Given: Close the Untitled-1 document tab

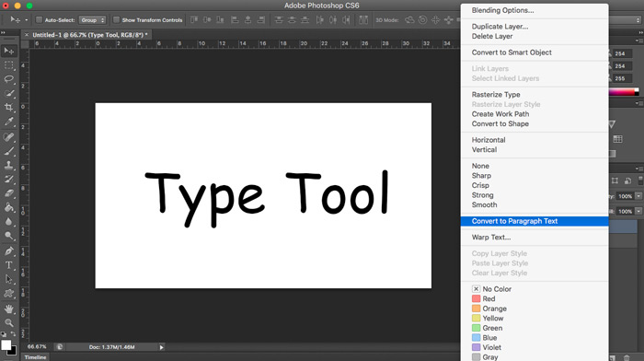Looking at the screenshot, I should [x=27, y=35].
